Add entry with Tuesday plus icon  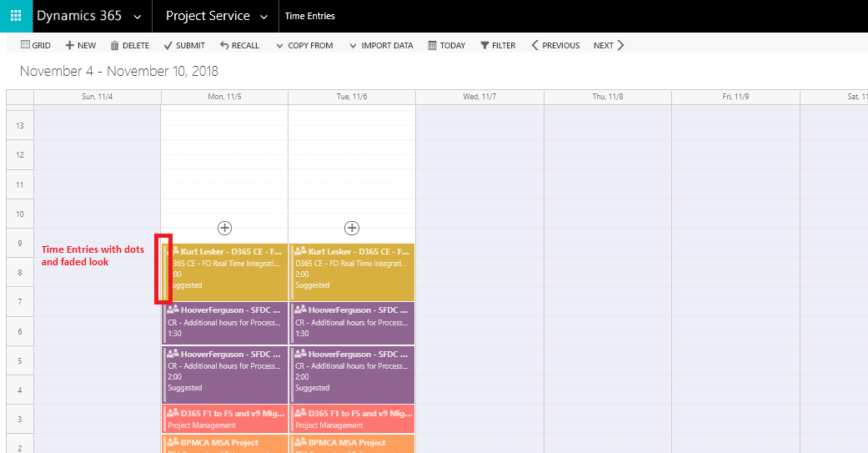point(352,228)
